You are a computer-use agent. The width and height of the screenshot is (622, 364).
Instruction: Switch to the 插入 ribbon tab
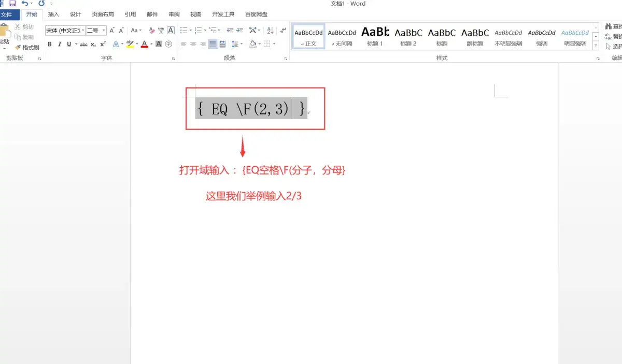(53, 14)
